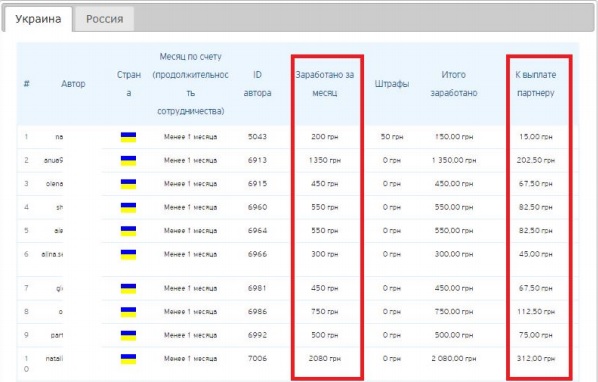
Task: Click the flag icon for author 6915
Action: 128,184
